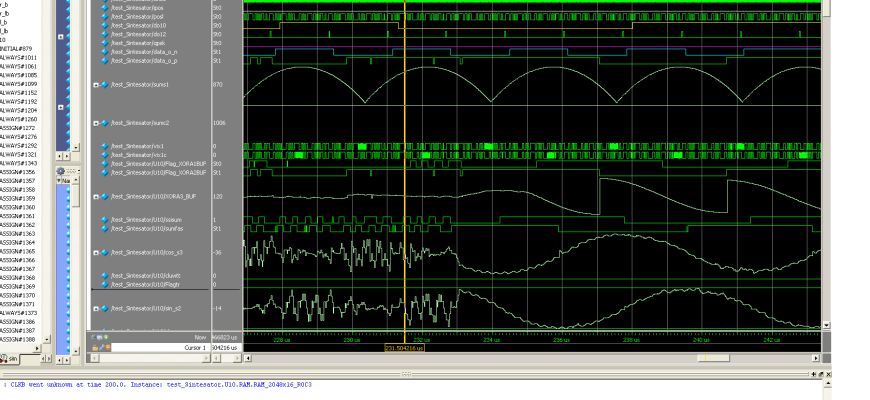This screenshot has width=870, height=400.
Task: Select the ALWAYS#1011 process entry
Action: coord(19,57)
